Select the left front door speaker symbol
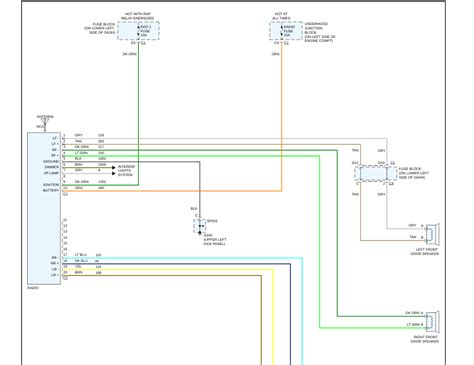Screen dimensions: 474x365 [432, 234]
